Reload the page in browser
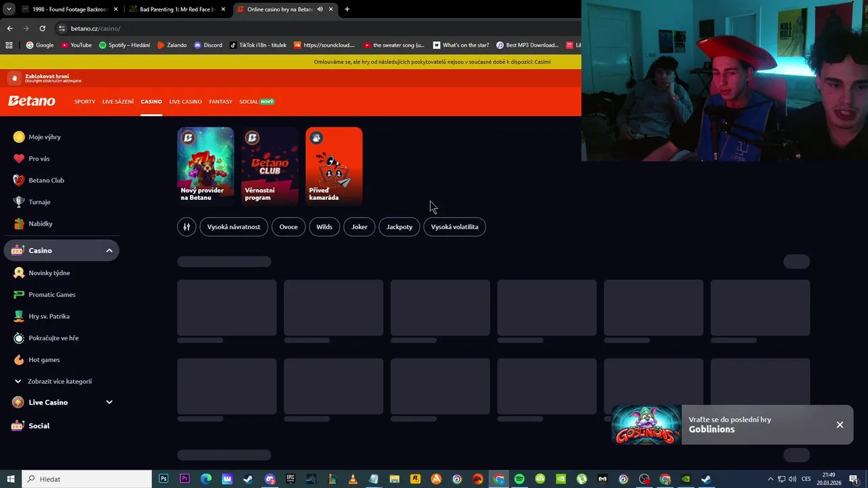This screenshot has height=488, width=868. point(42,28)
